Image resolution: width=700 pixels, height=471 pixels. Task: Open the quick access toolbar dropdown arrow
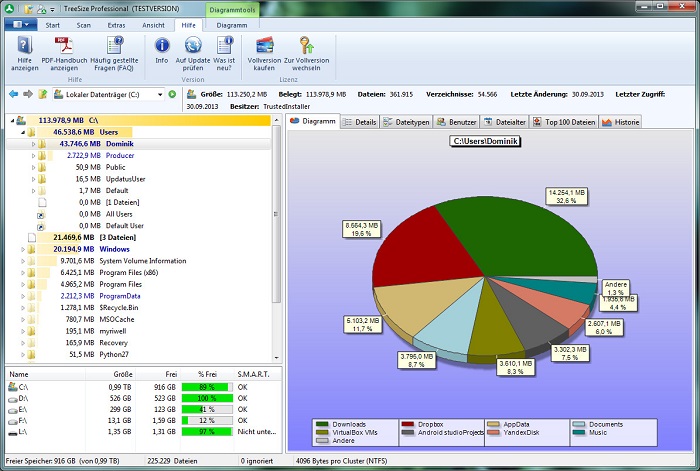coord(52,9)
